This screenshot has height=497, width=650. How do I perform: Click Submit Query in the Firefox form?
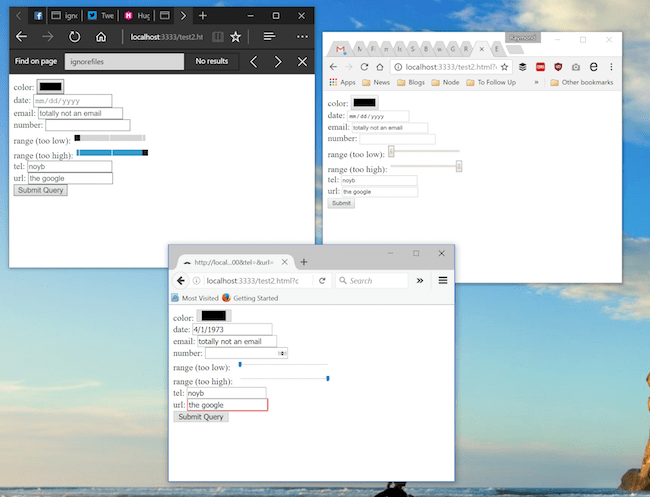pos(201,417)
